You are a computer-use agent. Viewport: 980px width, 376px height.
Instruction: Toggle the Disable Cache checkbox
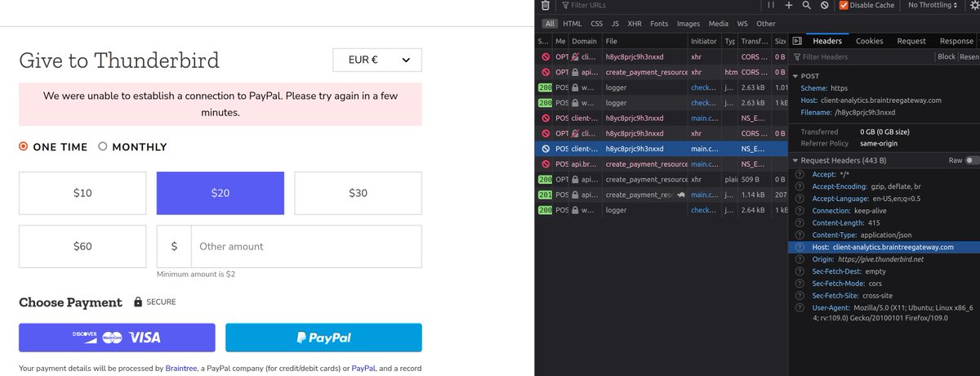(x=844, y=5)
